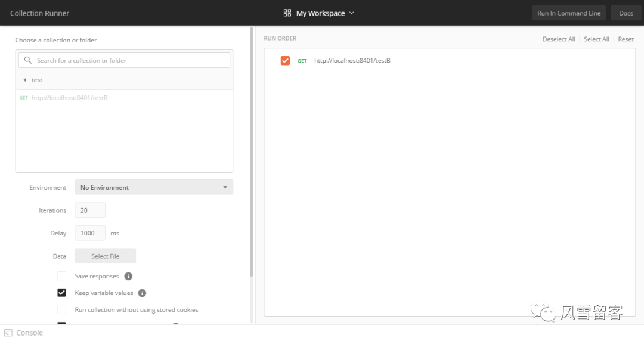Click Select All in run order
Viewport: 644px width, 341px height.
(x=596, y=39)
